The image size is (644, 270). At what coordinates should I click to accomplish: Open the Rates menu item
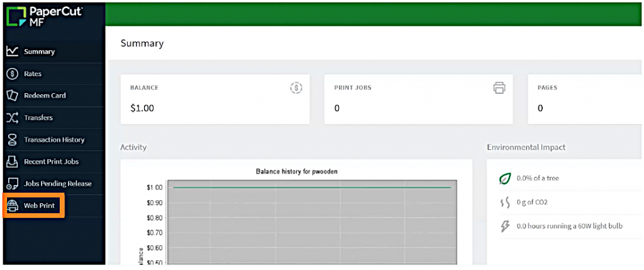click(33, 74)
